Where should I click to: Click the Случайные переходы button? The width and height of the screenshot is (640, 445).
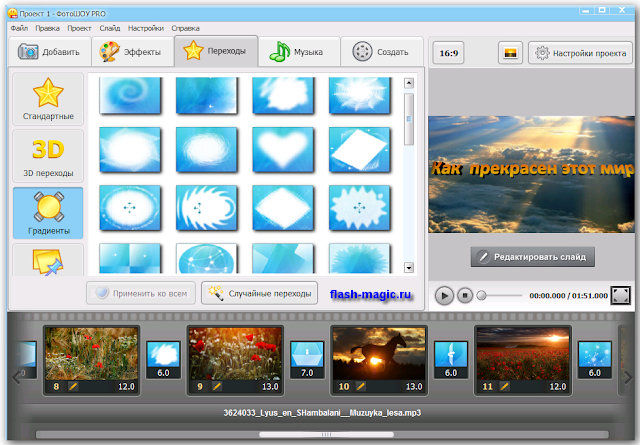[x=260, y=293]
